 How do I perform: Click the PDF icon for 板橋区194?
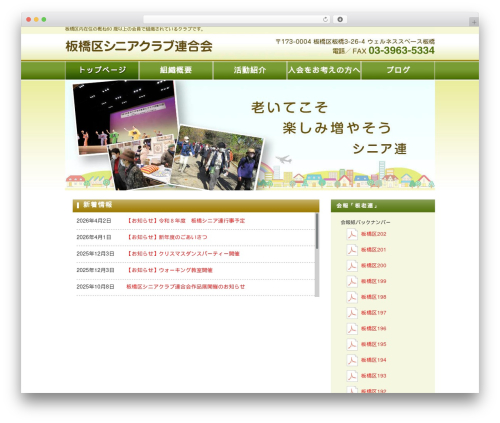(352, 360)
